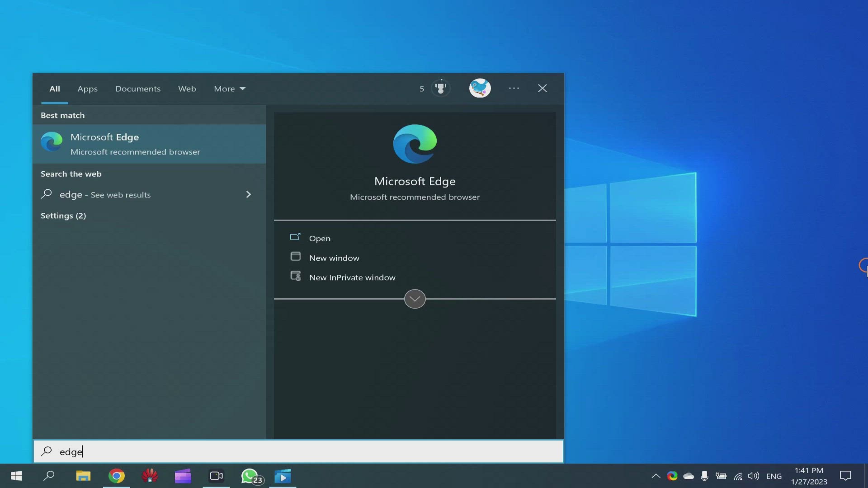This screenshot has width=868, height=488.
Task: Close the search panel with X
Action: coord(542,88)
